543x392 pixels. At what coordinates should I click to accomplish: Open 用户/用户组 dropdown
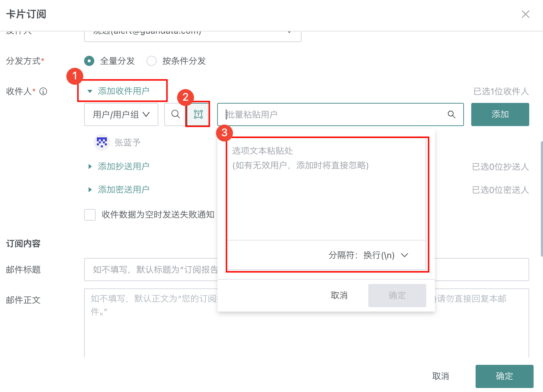(121, 114)
